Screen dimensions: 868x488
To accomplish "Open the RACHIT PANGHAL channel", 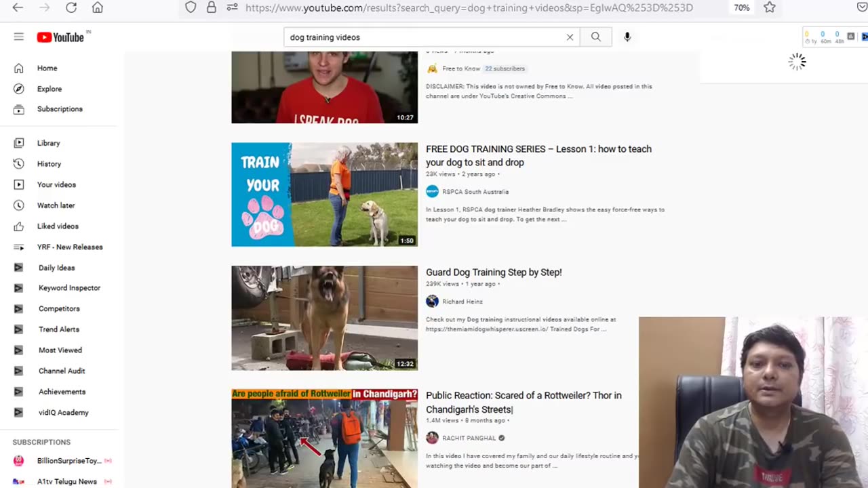I will pyautogui.click(x=469, y=439).
